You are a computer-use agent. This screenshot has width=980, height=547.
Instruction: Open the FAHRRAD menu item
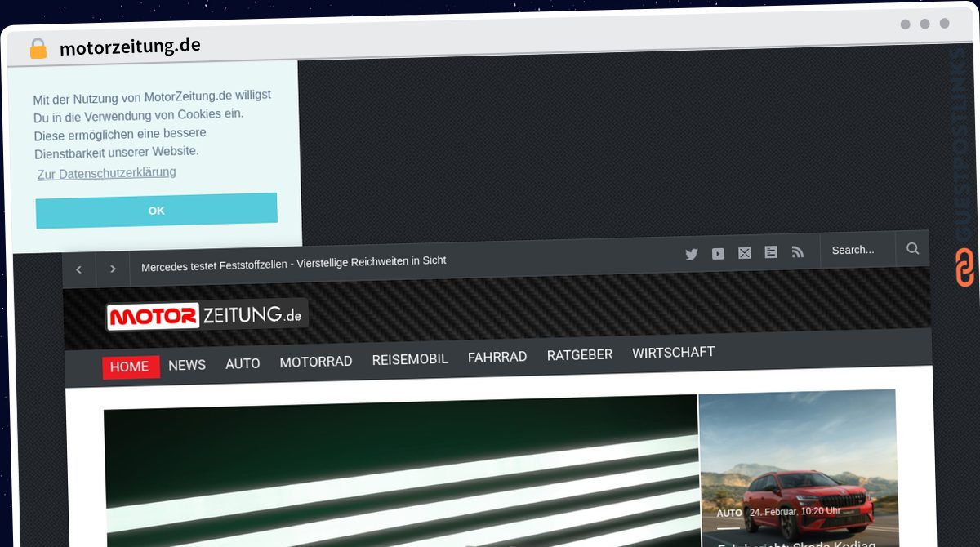497,357
